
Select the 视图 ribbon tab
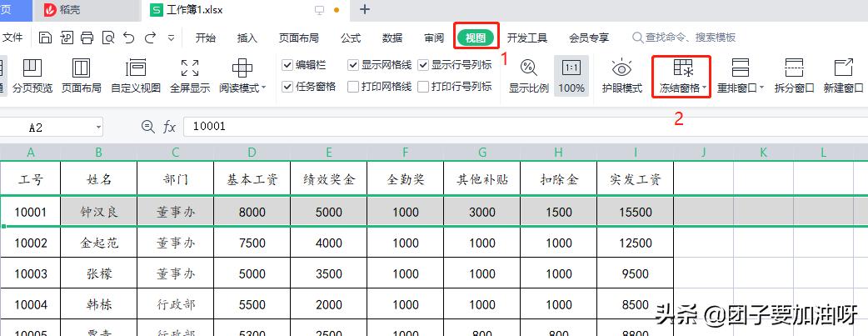click(476, 38)
